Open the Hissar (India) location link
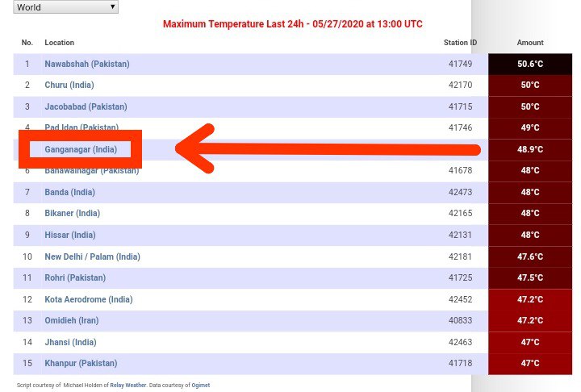The width and height of the screenshot is (581, 392). [70, 235]
